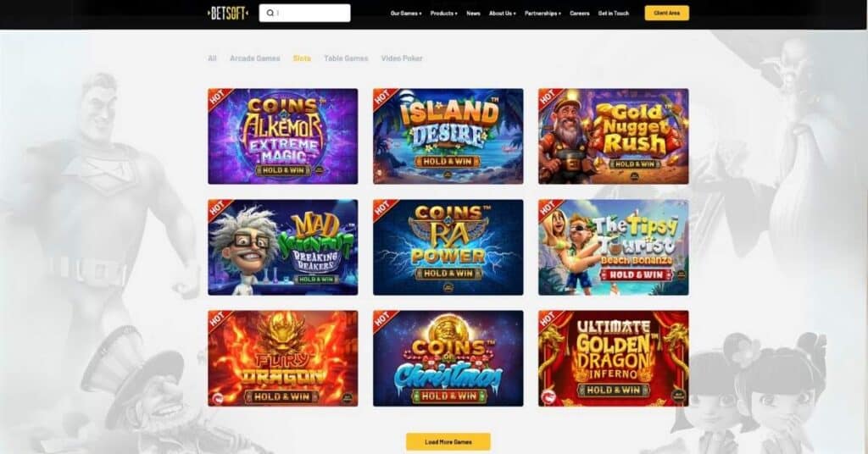
Task: Switch to Arcade Games filter
Action: pyautogui.click(x=254, y=58)
